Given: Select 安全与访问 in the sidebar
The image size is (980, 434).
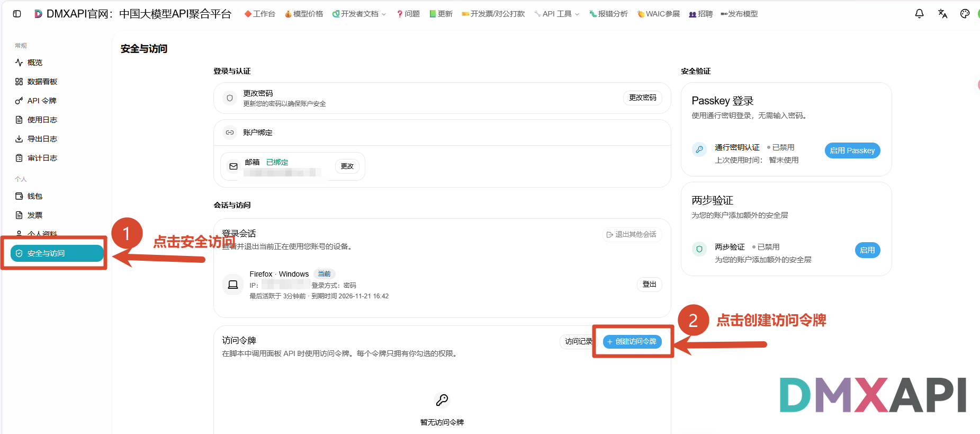Looking at the screenshot, I should (57, 253).
